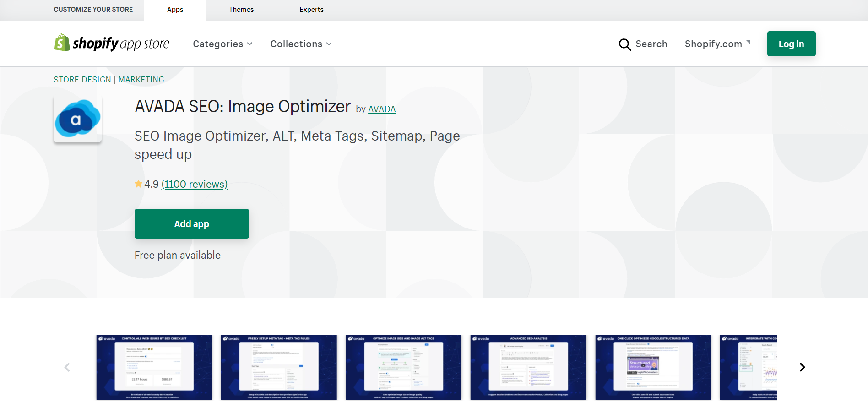Go back with the previous carousel arrow
868x408 pixels.
[67, 367]
